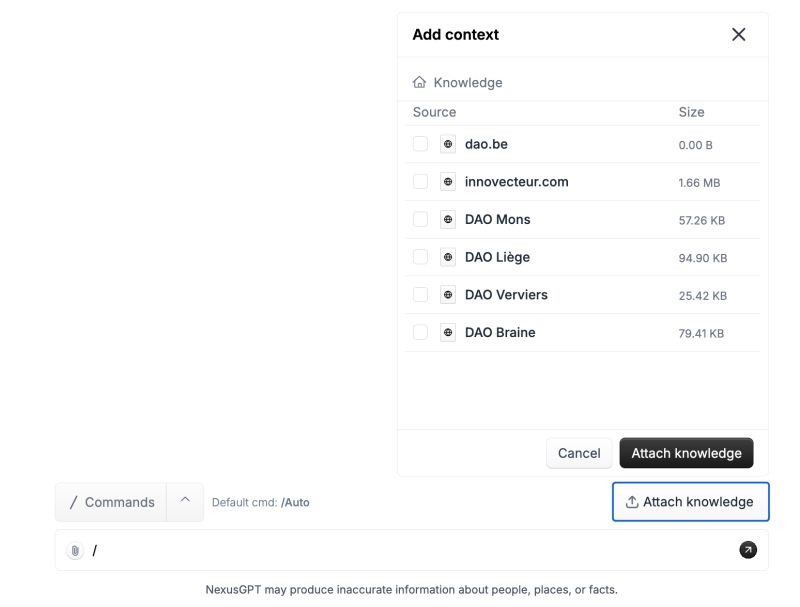The height and width of the screenshot is (607, 800).
Task: Confirm with dark Attach knowledge button
Action: point(686,453)
